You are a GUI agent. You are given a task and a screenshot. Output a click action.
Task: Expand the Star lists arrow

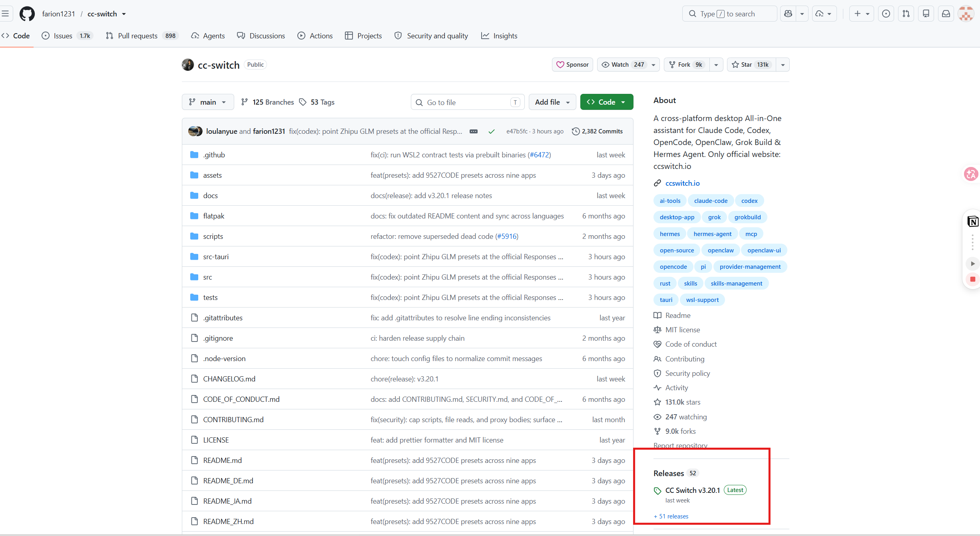point(783,65)
